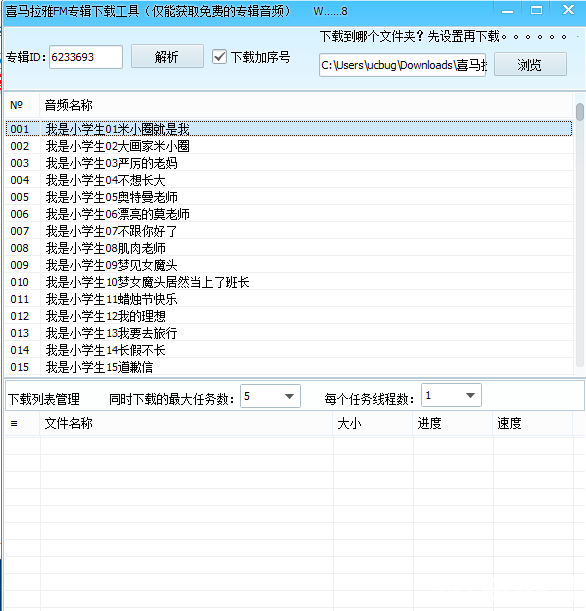This screenshot has height=611, width=586.
Task: Minimize the 喜马拉雅FM download tool window
Action: (x=507, y=11)
